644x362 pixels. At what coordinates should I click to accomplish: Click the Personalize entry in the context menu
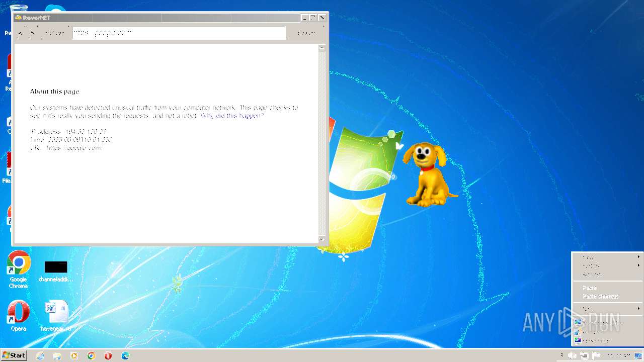607,340
